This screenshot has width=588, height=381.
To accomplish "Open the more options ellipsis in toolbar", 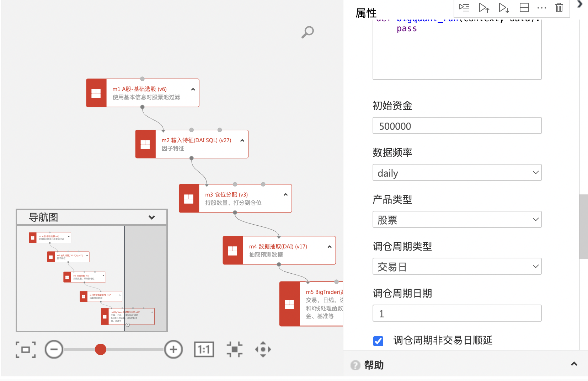I will pyautogui.click(x=541, y=7).
